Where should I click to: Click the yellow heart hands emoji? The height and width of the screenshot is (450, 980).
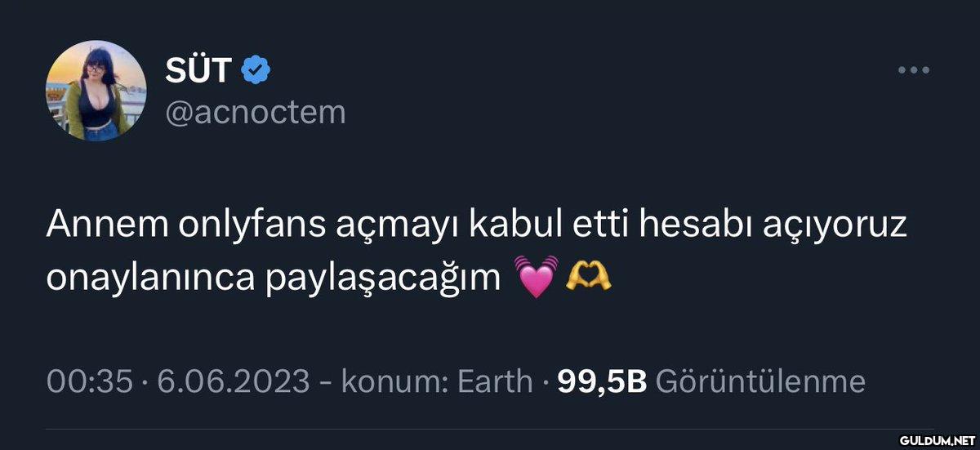tap(588, 278)
